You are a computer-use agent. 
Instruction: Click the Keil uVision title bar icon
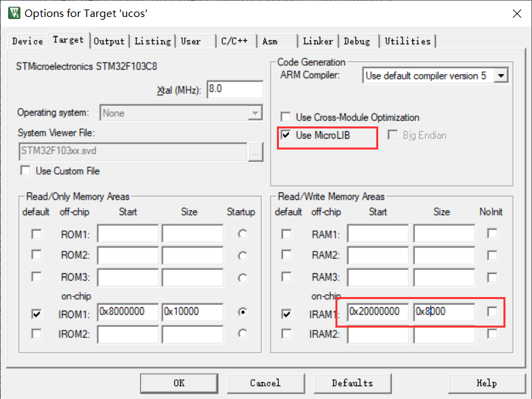coord(14,13)
